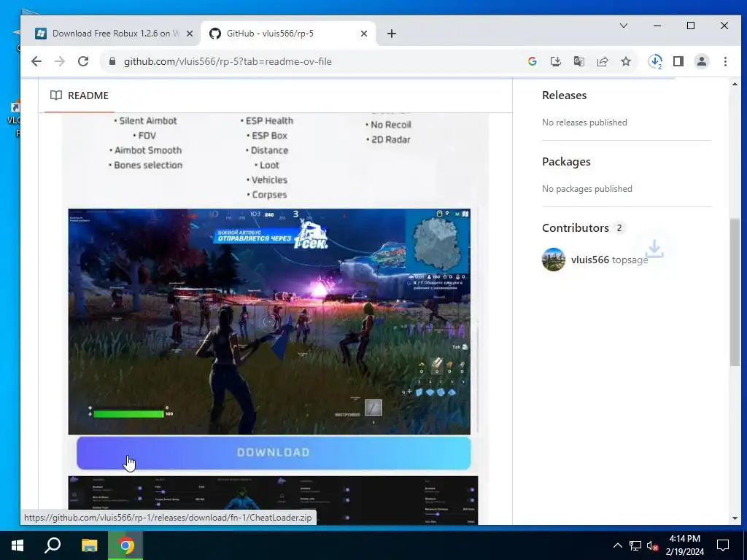Open Chrome downloads indicator
Image resolution: width=747 pixels, height=560 pixels.
point(655,61)
